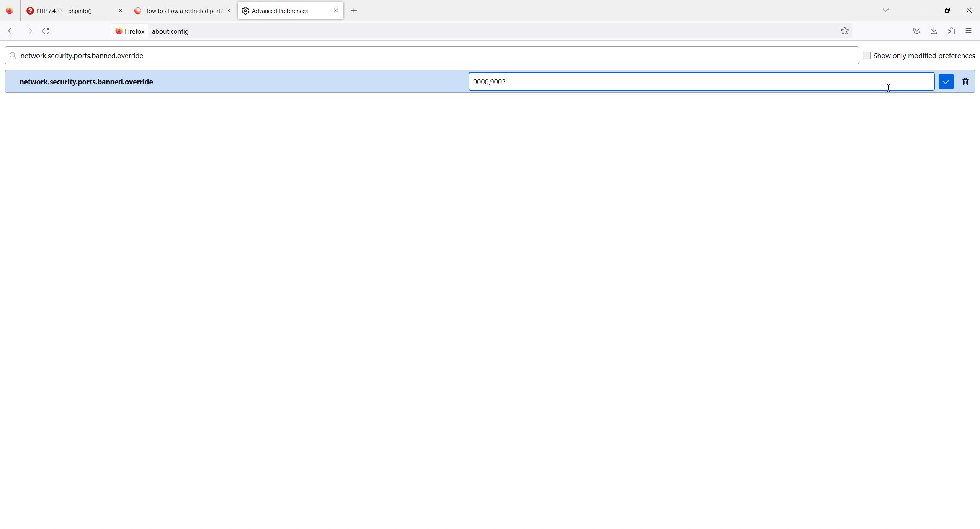Image resolution: width=980 pixels, height=529 pixels.
Task: Open the Downloads panel icon
Action: tap(934, 31)
